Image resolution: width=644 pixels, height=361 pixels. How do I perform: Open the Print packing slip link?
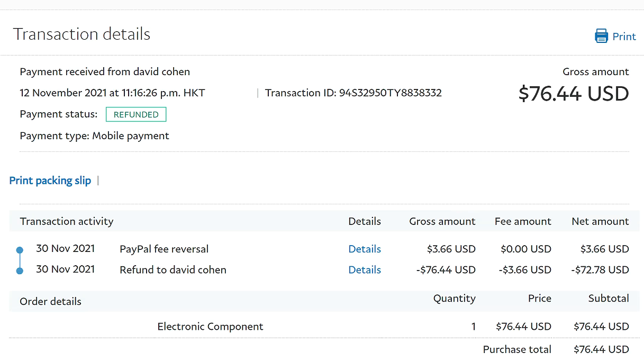50,180
